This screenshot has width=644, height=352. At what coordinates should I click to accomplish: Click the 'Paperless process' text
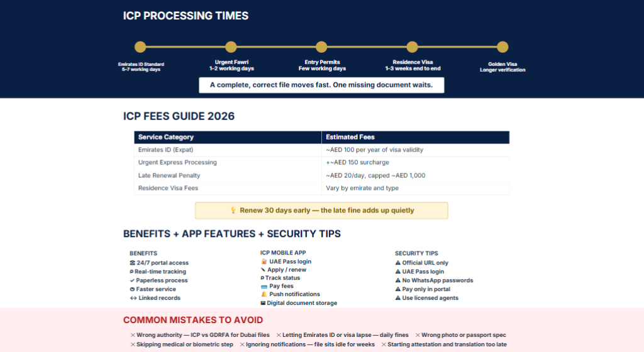point(162,280)
